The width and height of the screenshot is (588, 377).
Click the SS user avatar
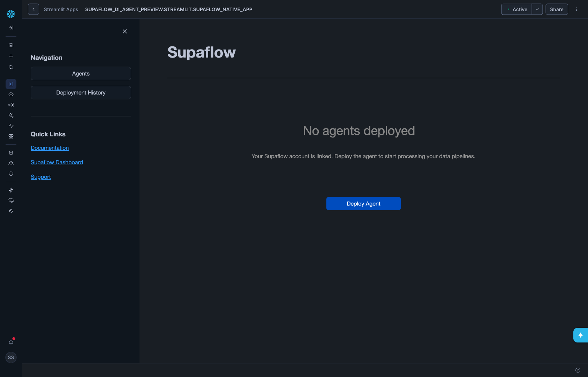click(11, 357)
